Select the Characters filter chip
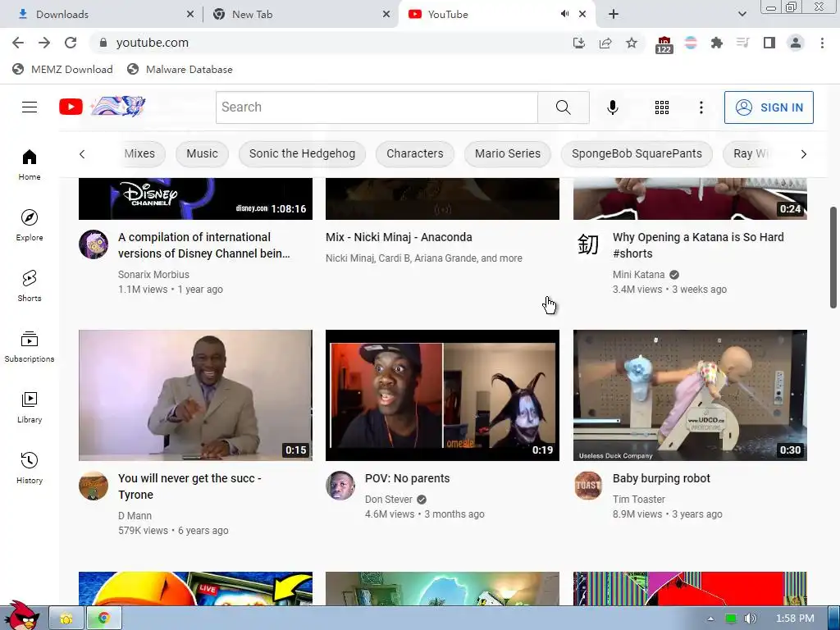The height and width of the screenshot is (630, 840). tap(414, 153)
